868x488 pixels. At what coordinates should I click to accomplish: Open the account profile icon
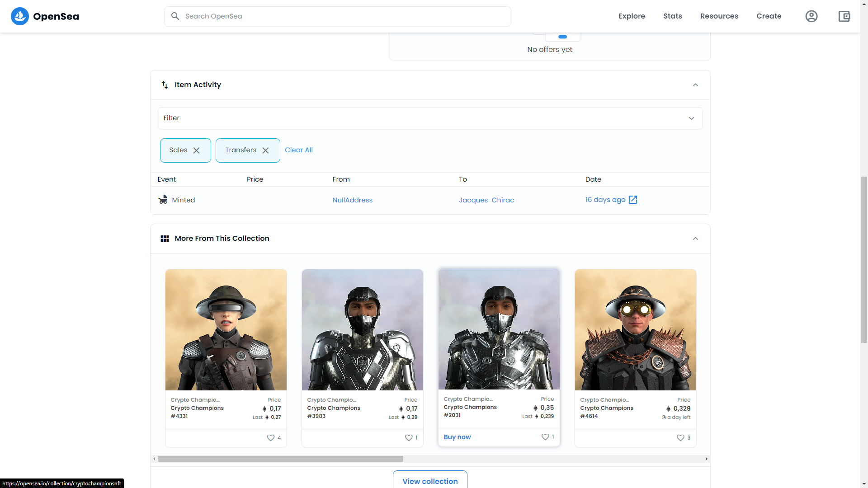point(811,16)
